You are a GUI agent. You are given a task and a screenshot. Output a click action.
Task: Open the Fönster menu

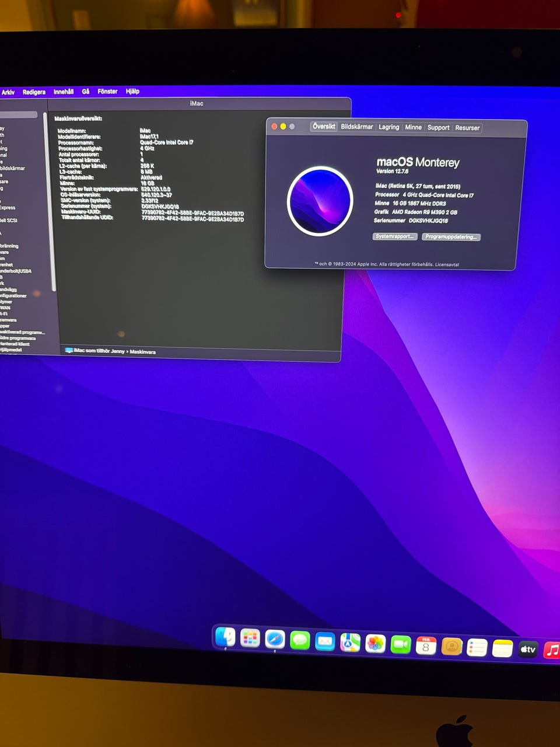click(x=107, y=92)
